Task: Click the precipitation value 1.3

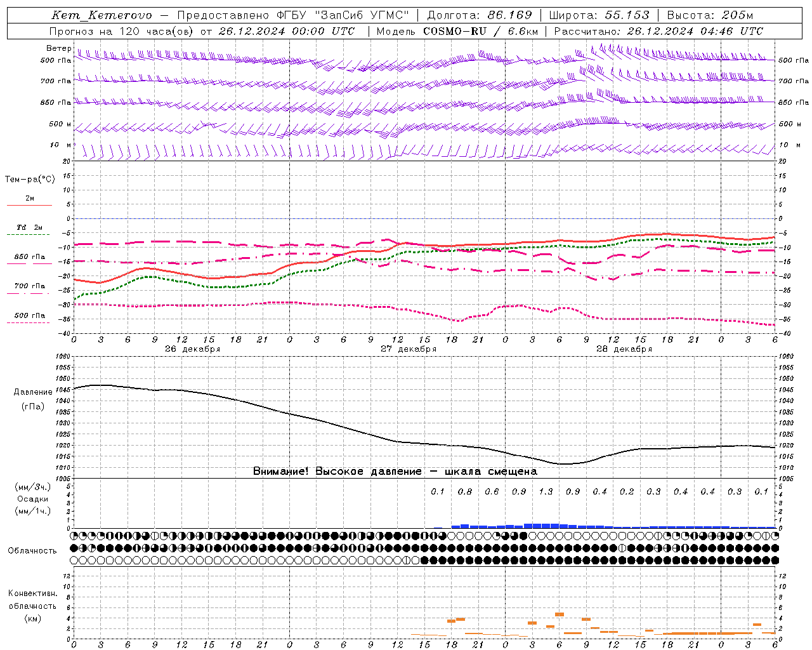Action: tap(546, 492)
